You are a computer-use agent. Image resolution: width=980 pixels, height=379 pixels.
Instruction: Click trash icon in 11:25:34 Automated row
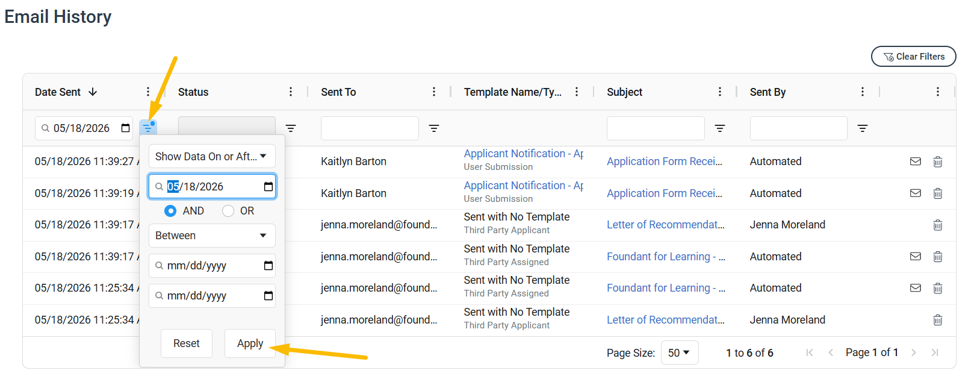click(x=938, y=288)
